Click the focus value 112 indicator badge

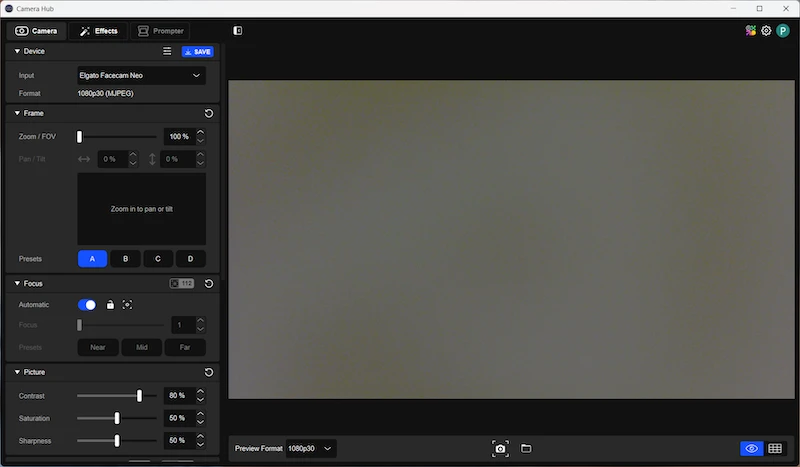click(182, 283)
